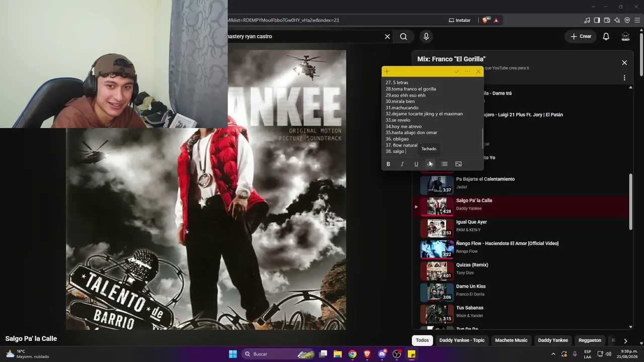Select the 'Daddy Yankee' filter chip

click(553, 340)
